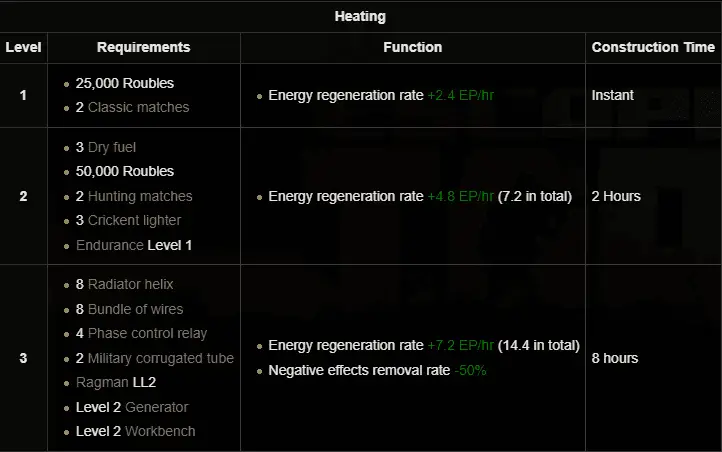This screenshot has width=722, height=452.
Task: Click the 50,000 Roubles requirement text
Action: pyautogui.click(x=124, y=171)
